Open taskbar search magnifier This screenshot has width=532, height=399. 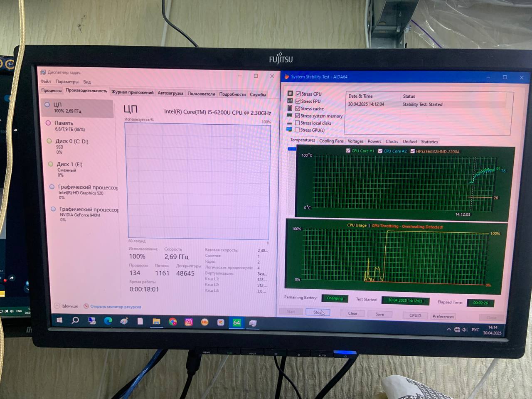[75, 320]
